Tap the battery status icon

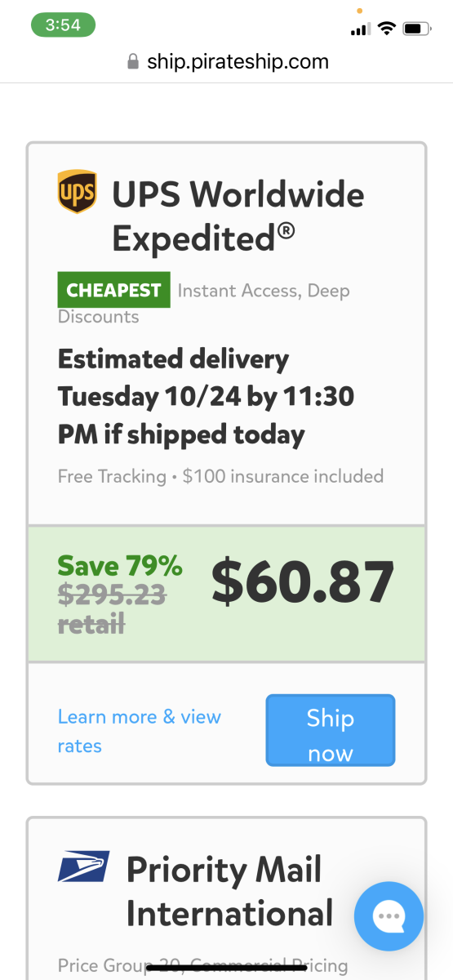[x=417, y=29]
